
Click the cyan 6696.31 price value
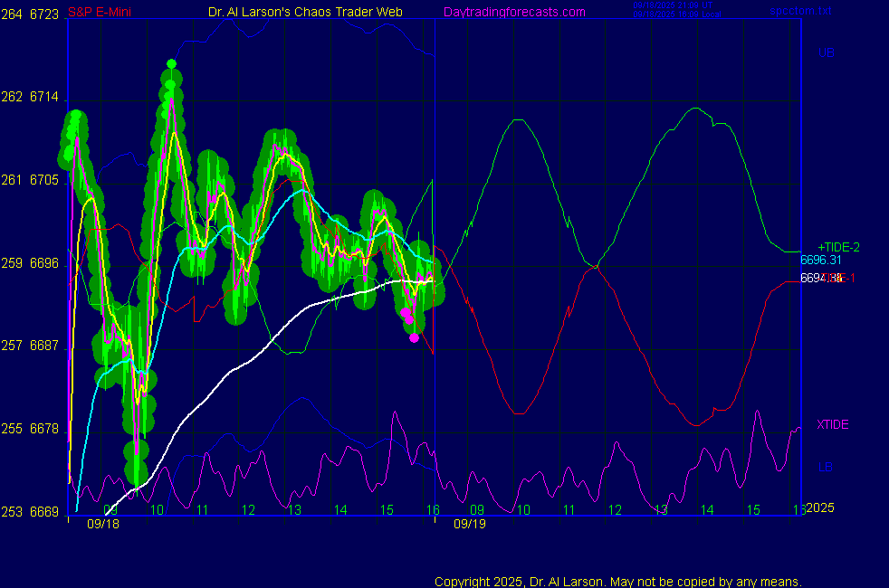(x=820, y=261)
